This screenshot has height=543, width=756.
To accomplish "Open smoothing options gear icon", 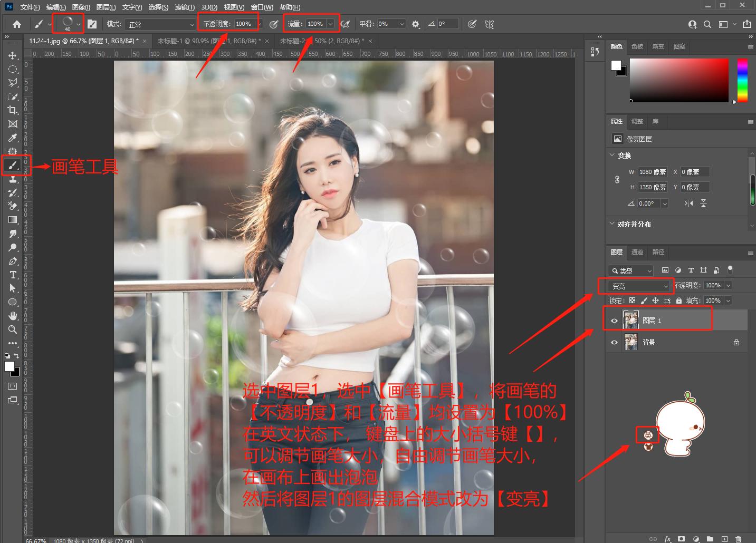I will pos(416,24).
